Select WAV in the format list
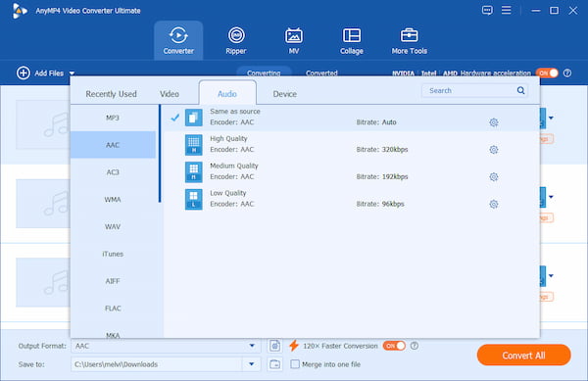The height and width of the screenshot is (381, 588). 113,226
